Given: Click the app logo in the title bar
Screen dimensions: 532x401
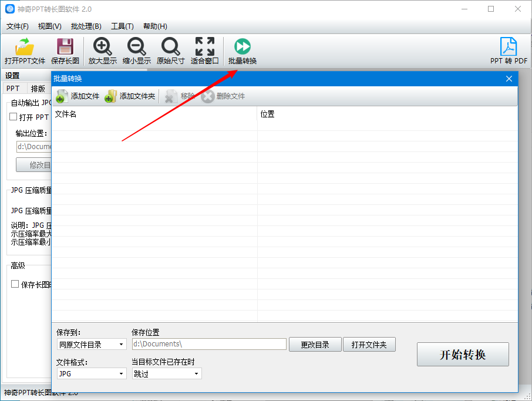Looking at the screenshot, I should click(x=9, y=9).
